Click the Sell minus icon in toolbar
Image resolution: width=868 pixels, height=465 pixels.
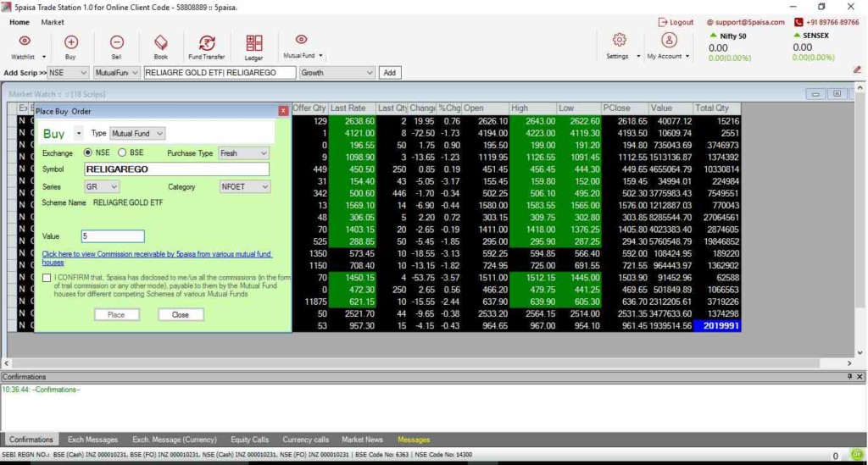[x=117, y=42]
